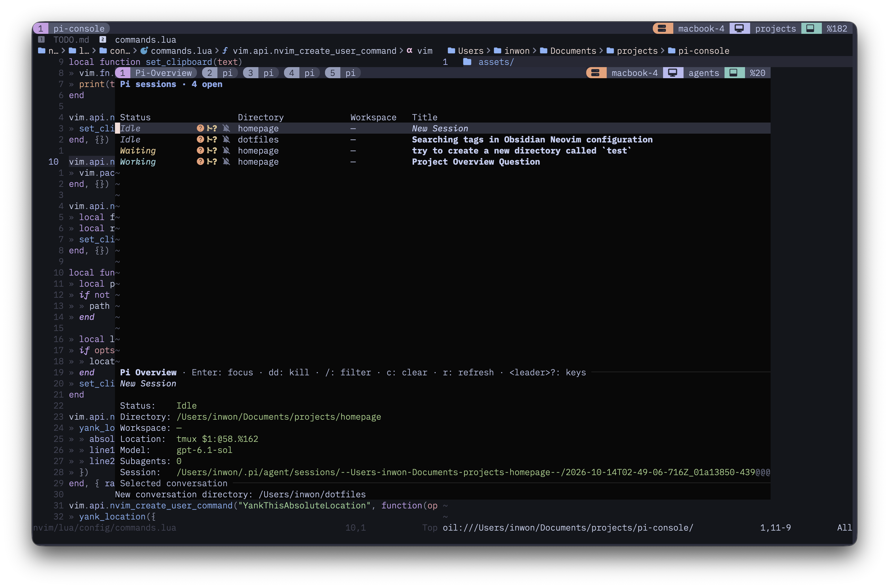
Task: Open the assets/ directory entry
Action: coord(496,62)
